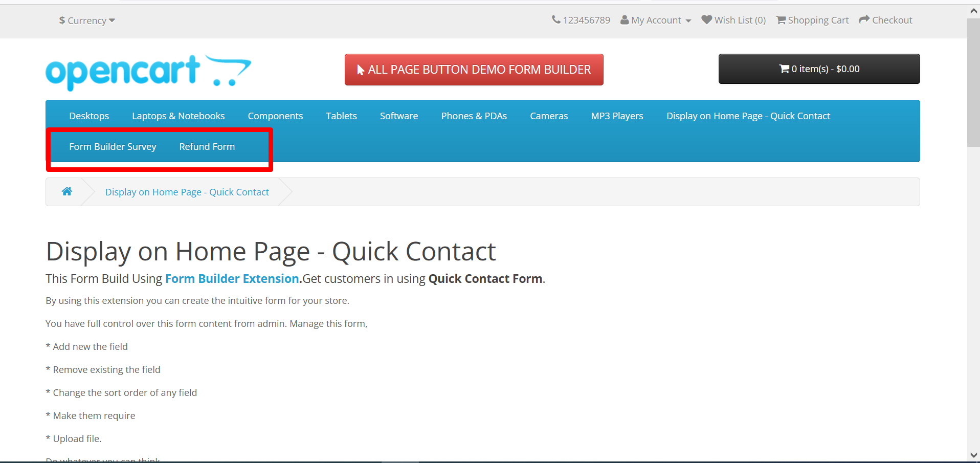This screenshot has width=980, height=463.
Task: Open the Desktops menu
Action: (x=89, y=116)
